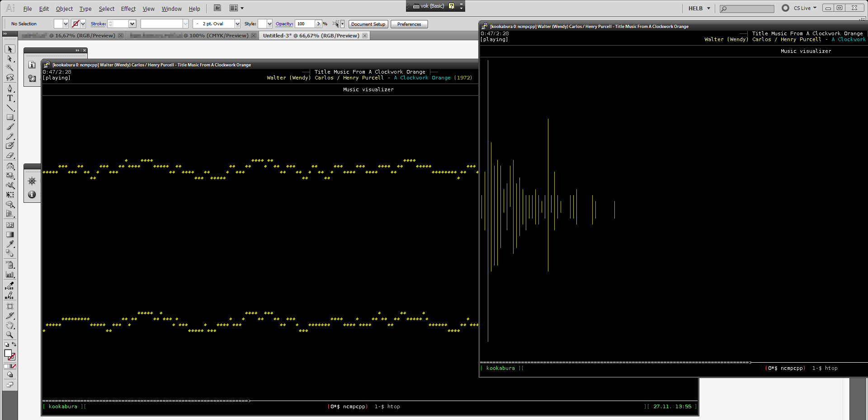Open the Effect menu

128,9
